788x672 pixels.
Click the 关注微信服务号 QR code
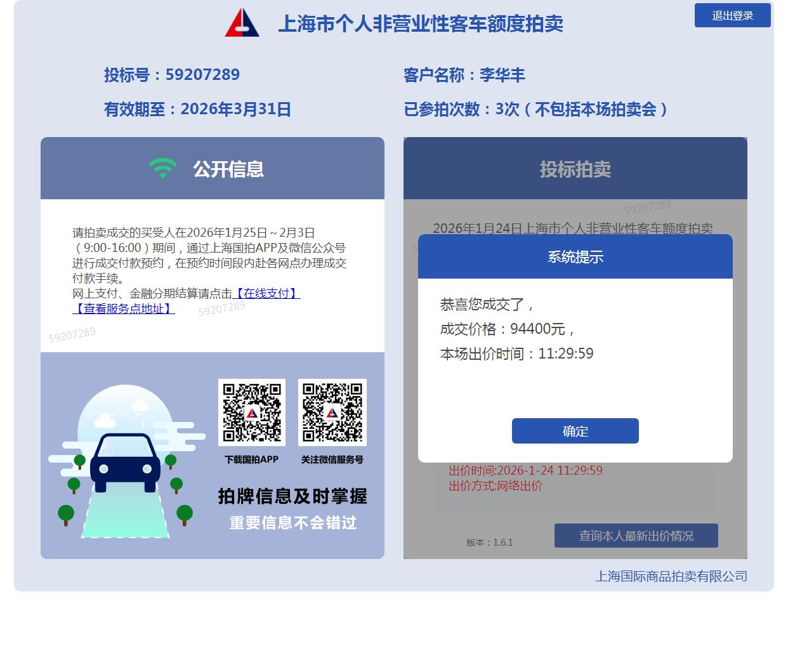click(x=332, y=412)
